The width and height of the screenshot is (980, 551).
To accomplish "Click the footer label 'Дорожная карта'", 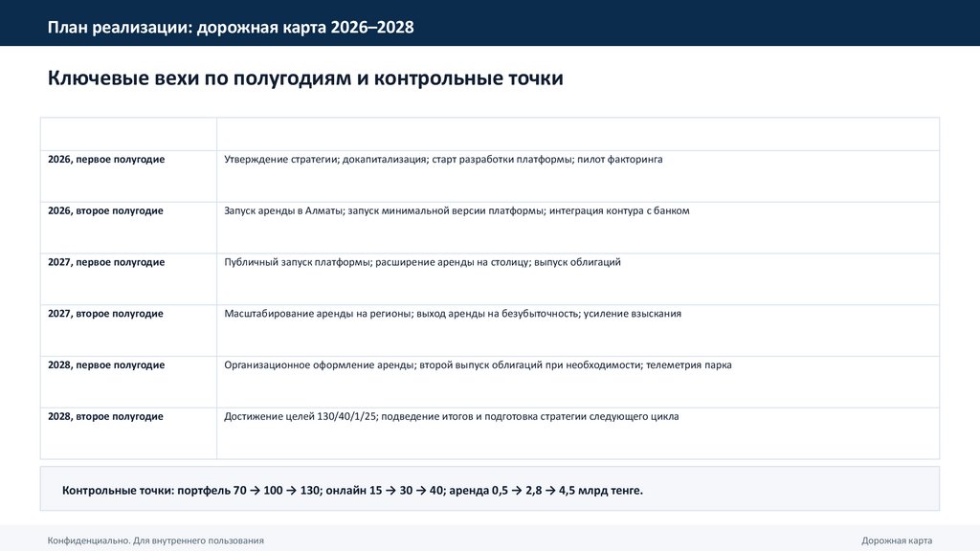I will pyautogui.click(x=897, y=540).
